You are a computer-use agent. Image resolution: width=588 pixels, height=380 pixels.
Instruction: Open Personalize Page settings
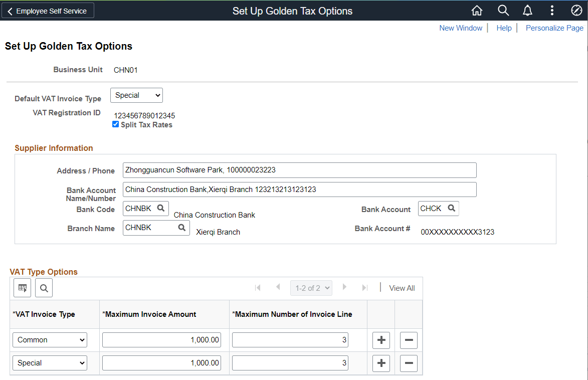tap(554, 28)
